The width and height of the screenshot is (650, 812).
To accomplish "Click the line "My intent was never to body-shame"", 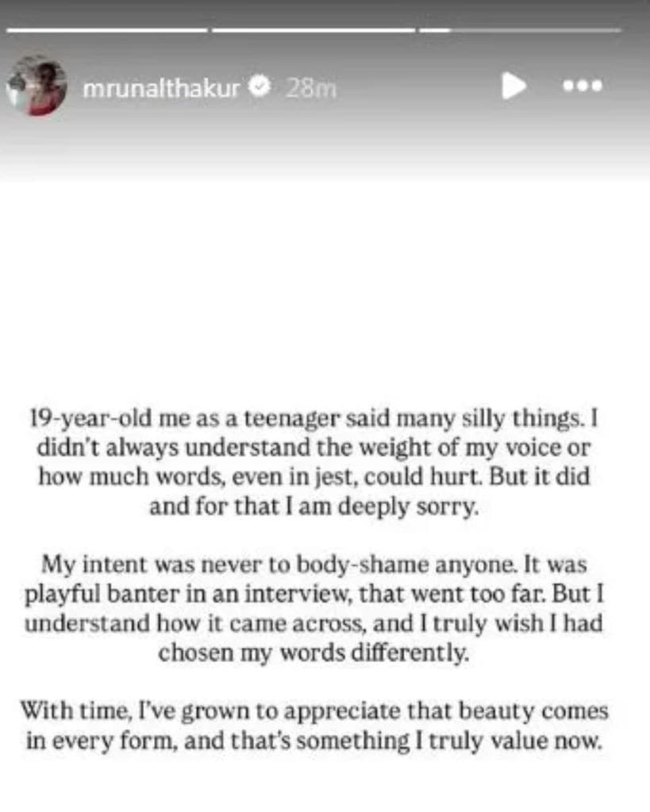I will click(x=314, y=565).
